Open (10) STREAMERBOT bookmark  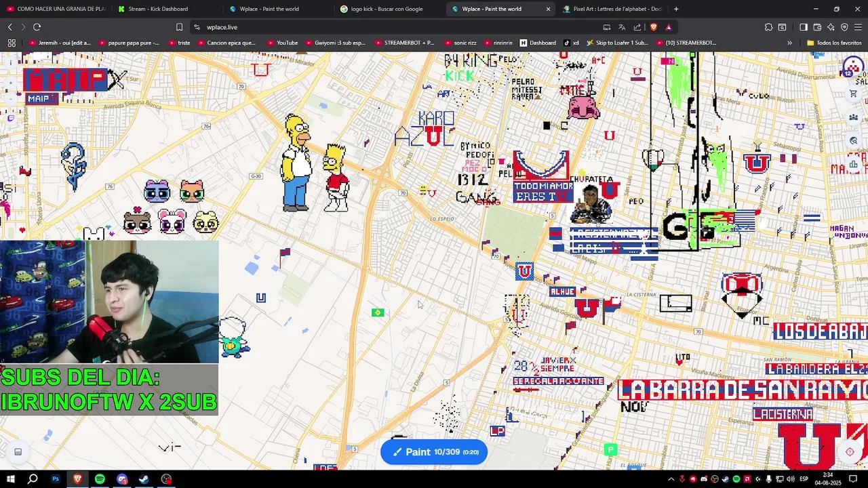pyautogui.click(x=686, y=43)
